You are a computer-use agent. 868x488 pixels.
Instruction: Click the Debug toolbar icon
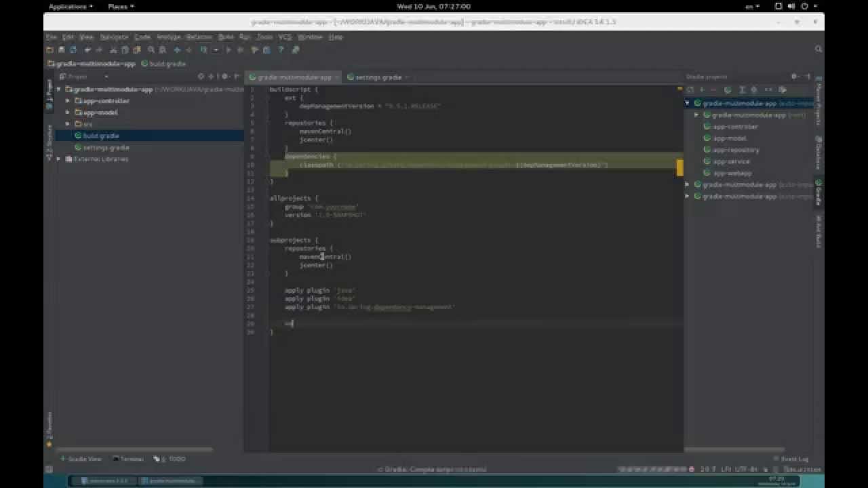click(240, 49)
